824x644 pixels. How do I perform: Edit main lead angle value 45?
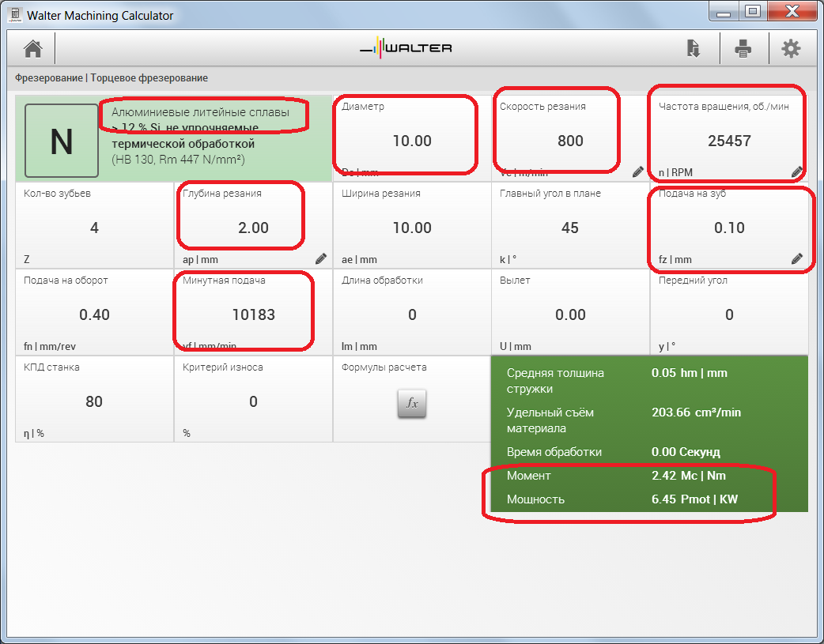point(570,228)
